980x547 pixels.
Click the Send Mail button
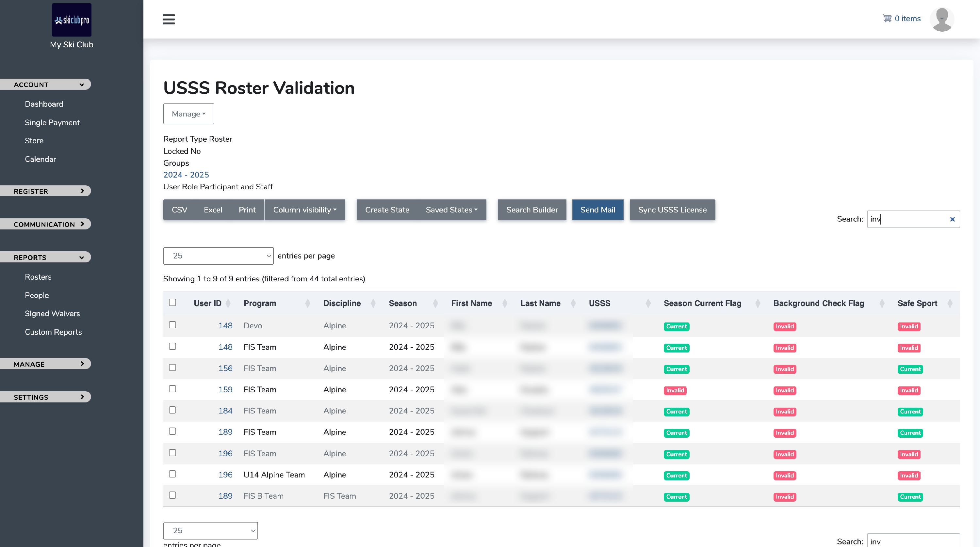(598, 210)
